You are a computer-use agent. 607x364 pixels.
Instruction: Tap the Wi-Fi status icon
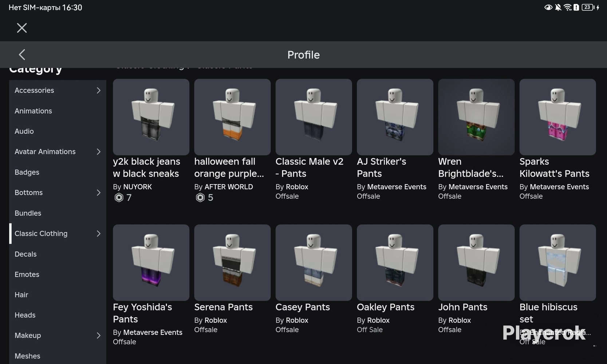coord(567,7)
